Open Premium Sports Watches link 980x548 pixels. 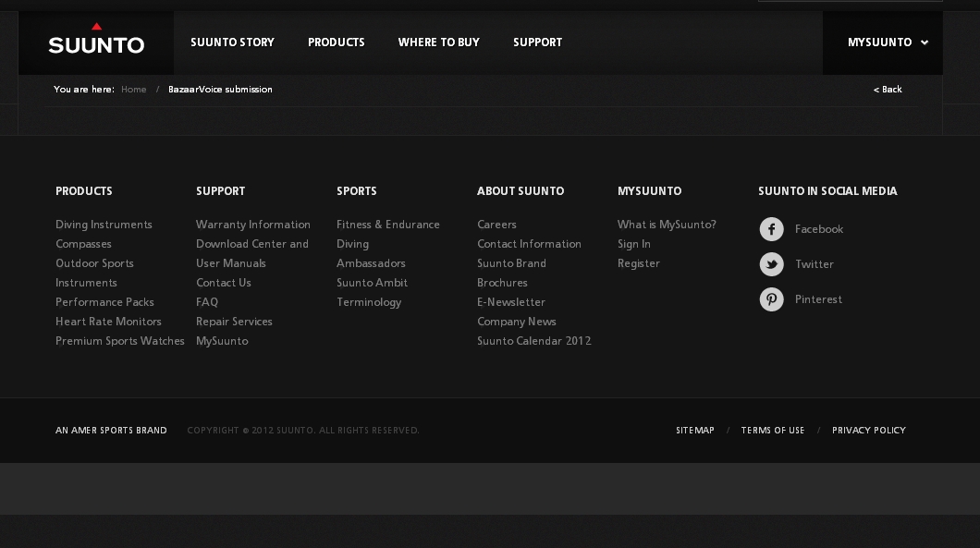click(120, 341)
